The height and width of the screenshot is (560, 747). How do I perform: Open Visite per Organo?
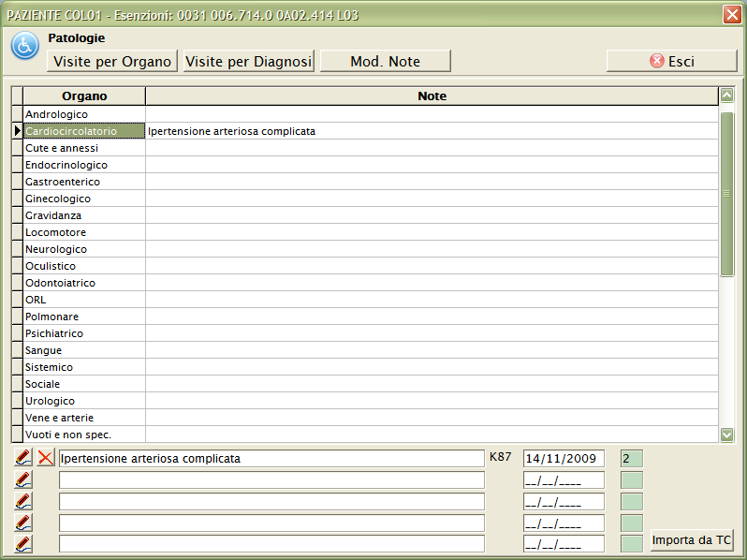click(112, 61)
